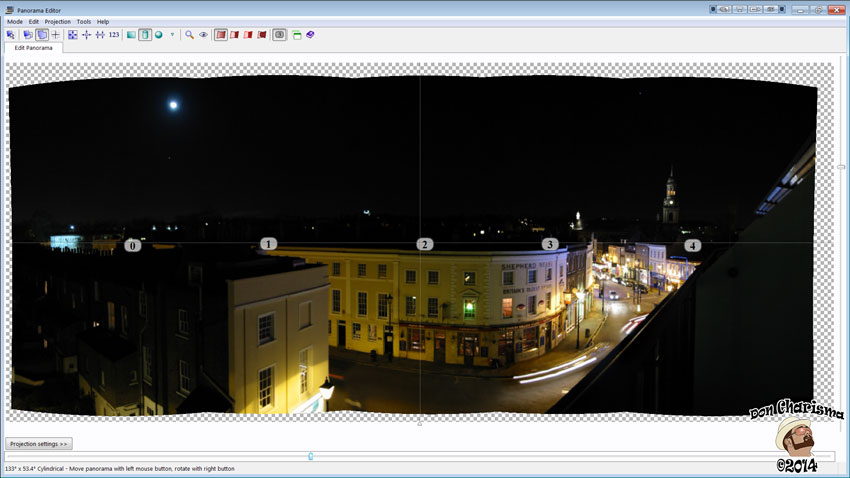850x478 pixels.
Task: Open the Tools menu
Action: click(83, 21)
